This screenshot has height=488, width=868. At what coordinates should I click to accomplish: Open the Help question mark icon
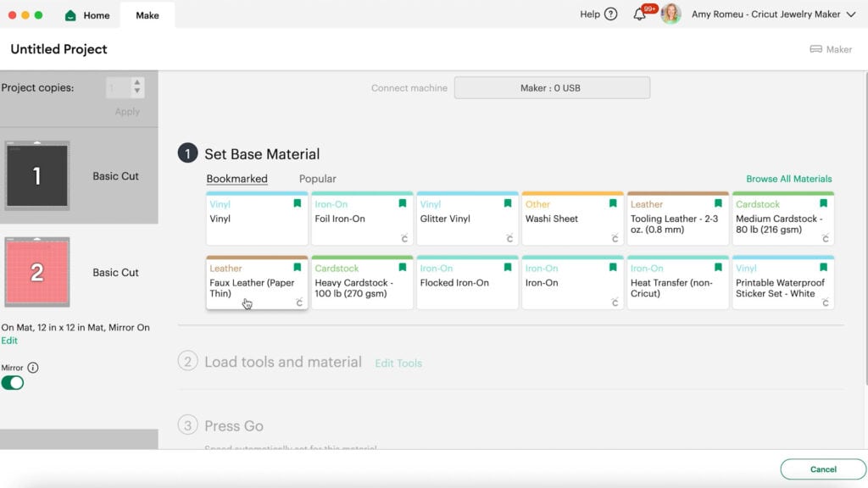pos(610,14)
